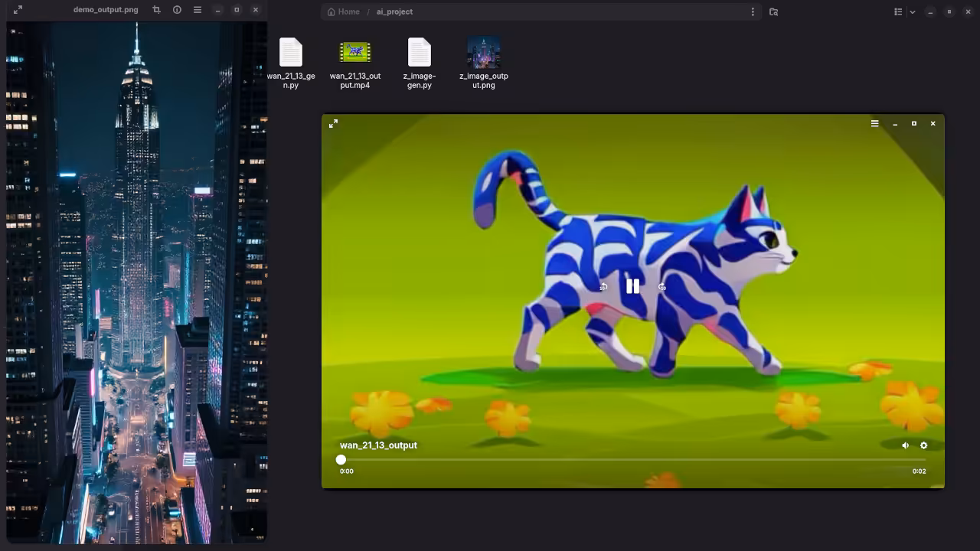Viewport: 980px width, 551px height.
Task: Open search in the file manager
Action: pos(773,11)
